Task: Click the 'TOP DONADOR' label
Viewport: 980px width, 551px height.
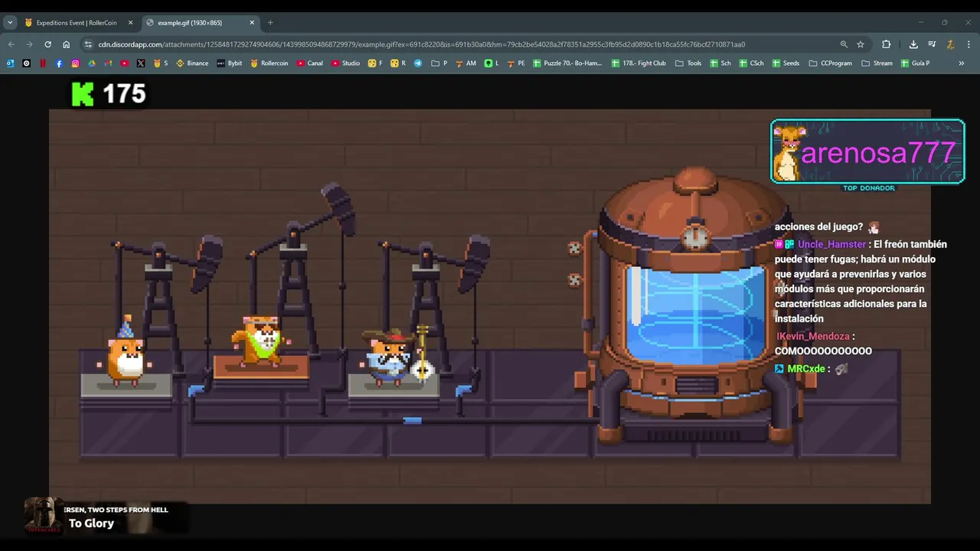Action: 868,187
